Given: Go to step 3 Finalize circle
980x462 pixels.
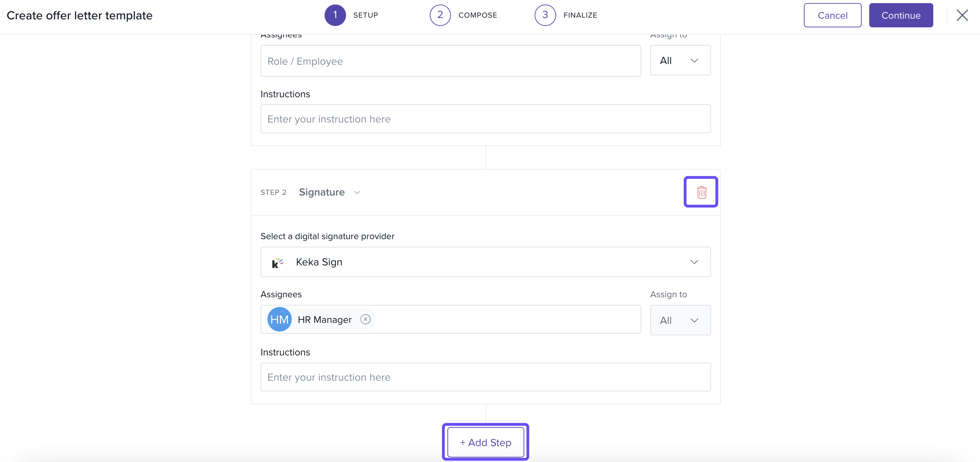Looking at the screenshot, I should tap(545, 15).
